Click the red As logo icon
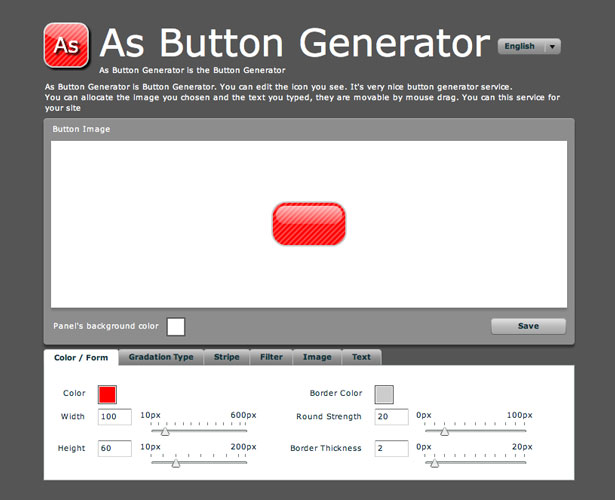Screen dimensions: 615x500 tap(66, 45)
